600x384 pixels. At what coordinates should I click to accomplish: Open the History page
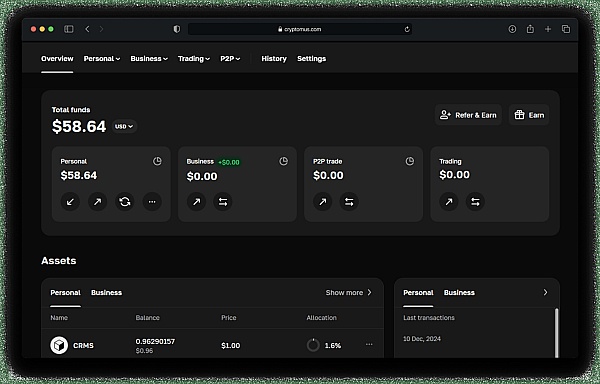[x=274, y=59]
